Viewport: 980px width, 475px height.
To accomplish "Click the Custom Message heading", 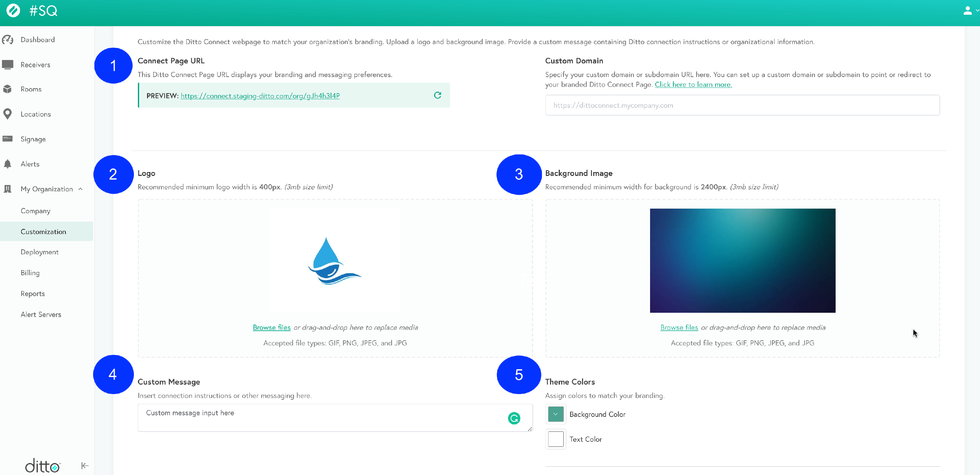I will click(x=169, y=382).
